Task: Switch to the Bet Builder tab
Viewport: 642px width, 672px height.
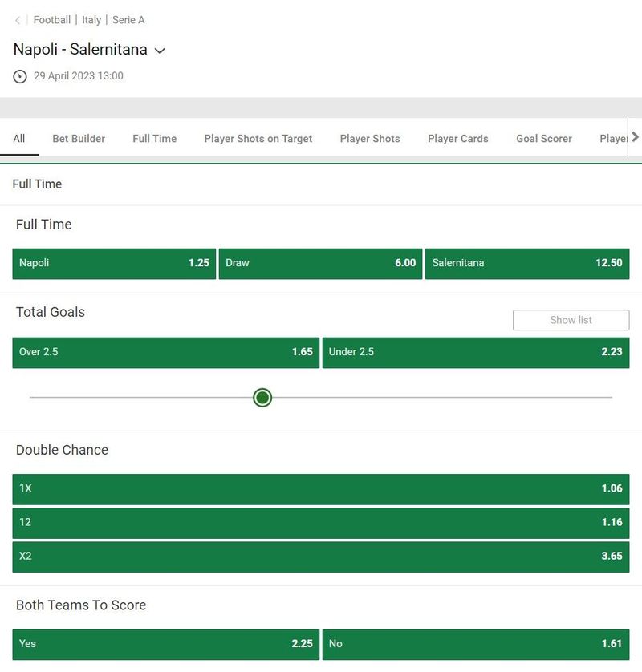Action: pyautogui.click(x=79, y=139)
